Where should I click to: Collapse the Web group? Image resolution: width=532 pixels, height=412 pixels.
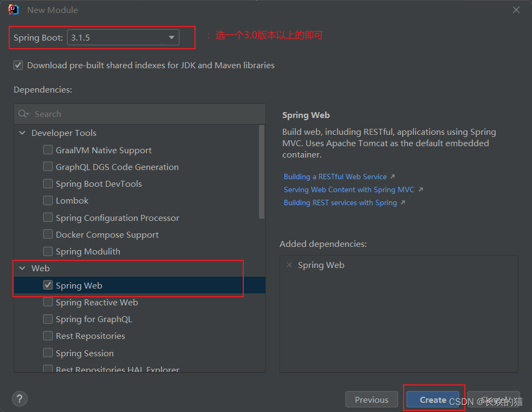click(22, 268)
